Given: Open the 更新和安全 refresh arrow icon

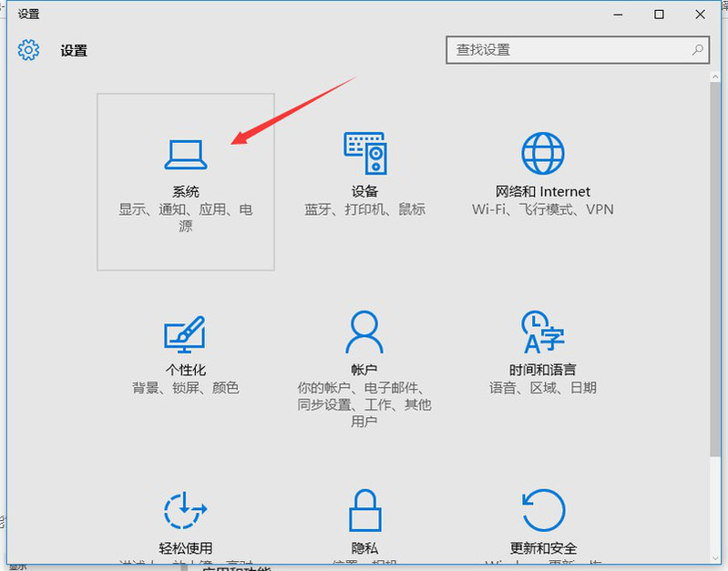Looking at the screenshot, I should [543, 510].
